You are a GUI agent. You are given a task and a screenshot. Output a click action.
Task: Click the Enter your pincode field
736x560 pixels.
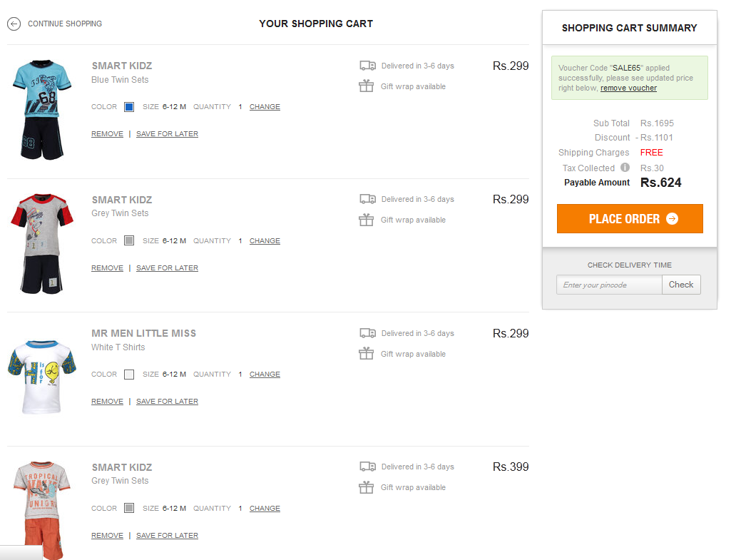tap(609, 285)
